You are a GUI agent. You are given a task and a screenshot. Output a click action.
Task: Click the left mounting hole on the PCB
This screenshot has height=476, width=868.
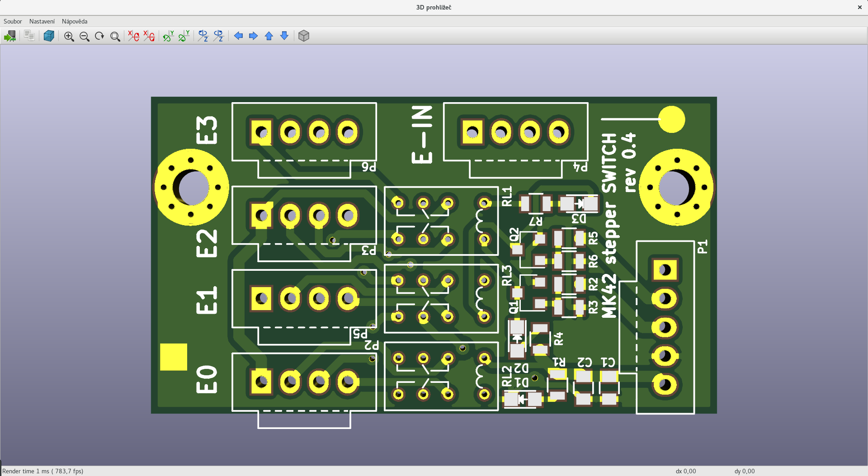point(191,187)
